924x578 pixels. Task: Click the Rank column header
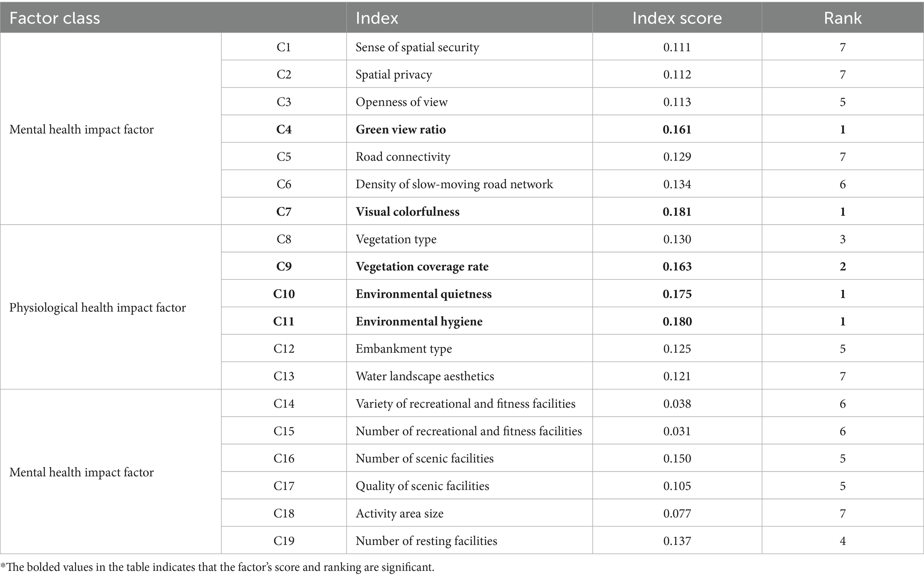tap(843, 18)
